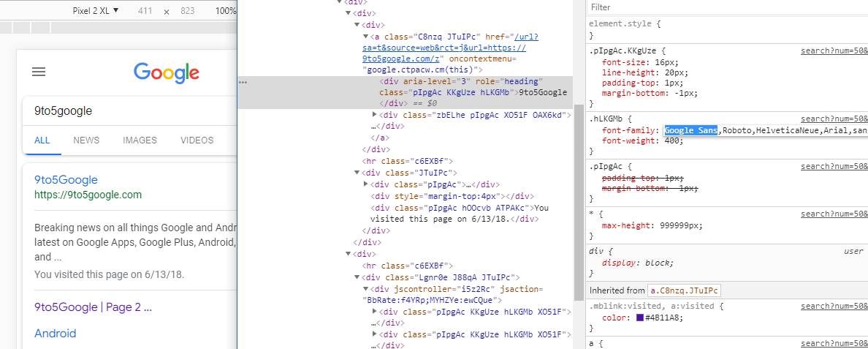Collapse the Lgnr0e J88qA JTuIPc div
The width and height of the screenshot is (868, 349).
[x=357, y=277]
